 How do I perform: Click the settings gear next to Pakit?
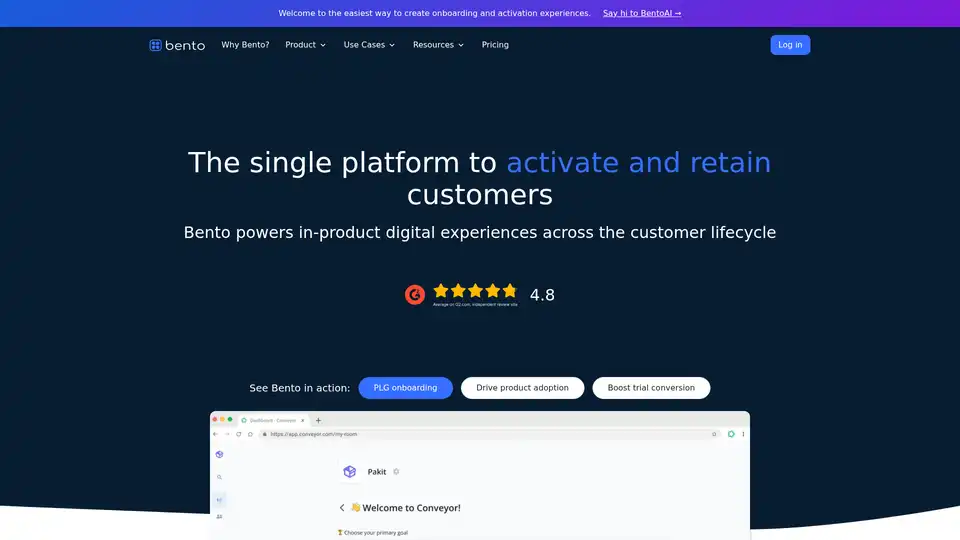(396, 471)
